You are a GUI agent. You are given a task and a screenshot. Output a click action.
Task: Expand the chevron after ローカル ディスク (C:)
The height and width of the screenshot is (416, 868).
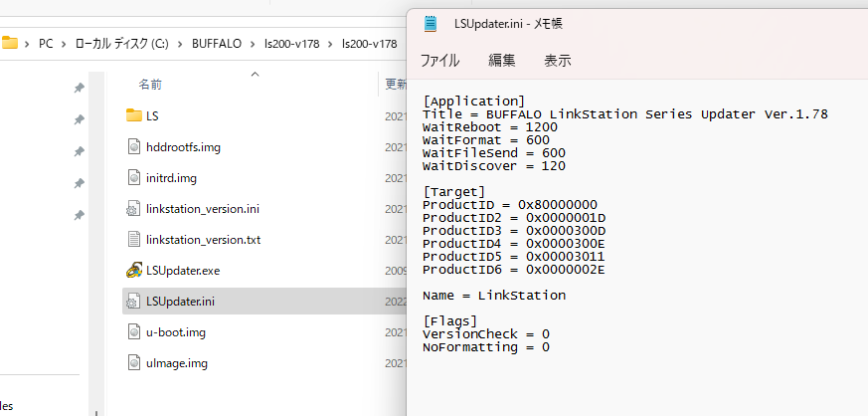coord(181,43)
